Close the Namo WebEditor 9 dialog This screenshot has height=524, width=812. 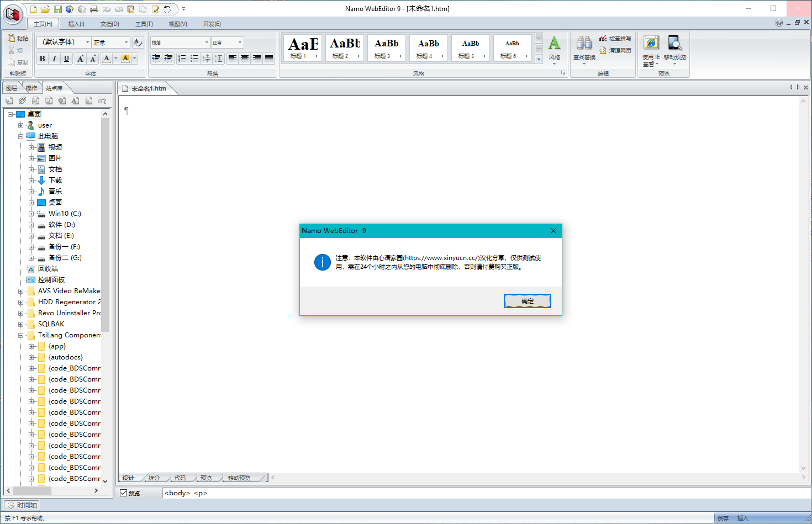tap(553, 231)
